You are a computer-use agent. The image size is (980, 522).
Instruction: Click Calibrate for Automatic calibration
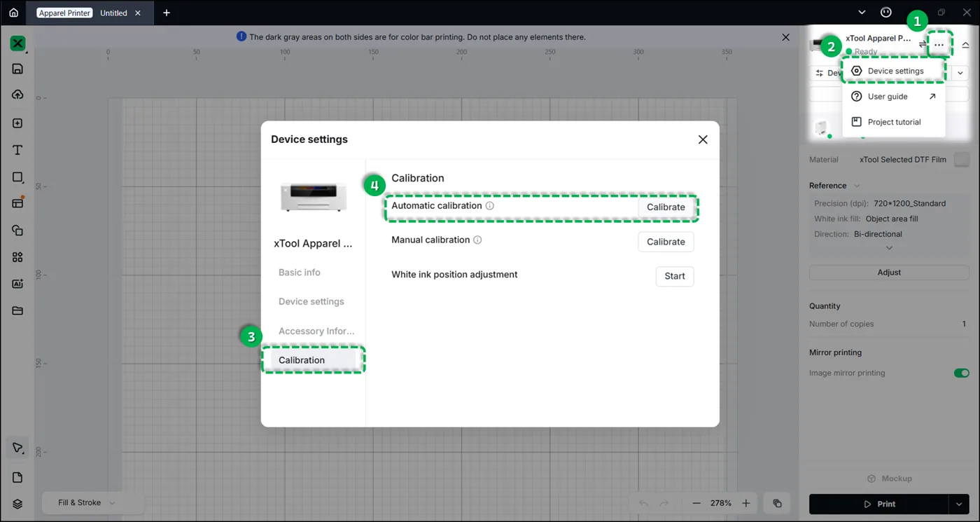(x=666, y=207)
